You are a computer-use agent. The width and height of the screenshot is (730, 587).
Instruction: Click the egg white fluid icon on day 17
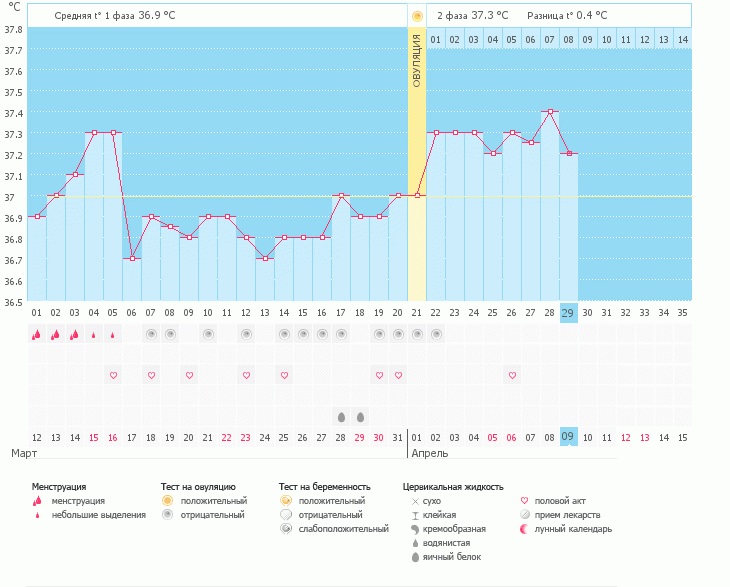(x=341, y=416)
